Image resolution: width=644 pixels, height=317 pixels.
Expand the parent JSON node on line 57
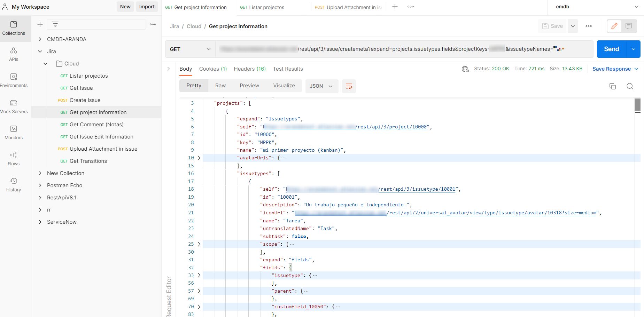pyautogui.click(x=199, y=291)
